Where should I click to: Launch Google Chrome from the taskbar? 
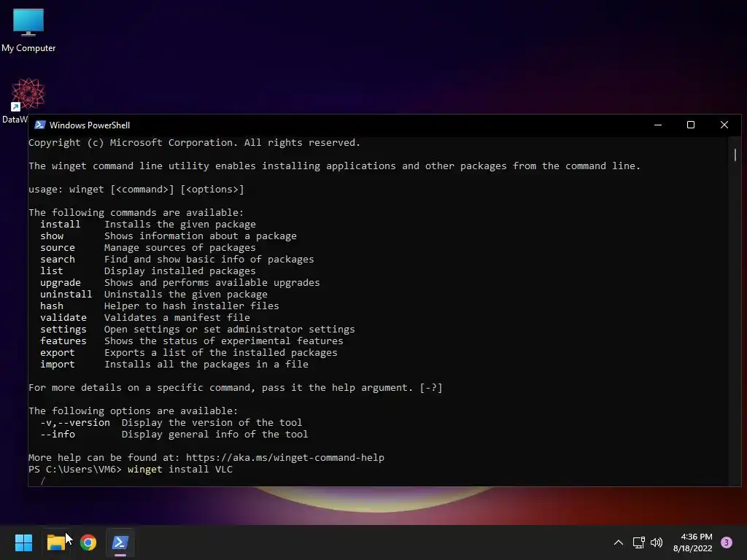[88, 542]
